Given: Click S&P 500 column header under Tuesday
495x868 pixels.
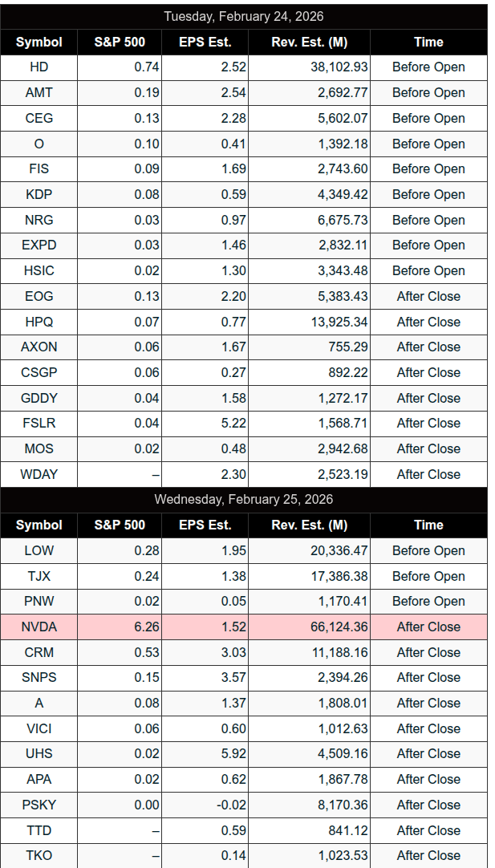Looking at the screenshot, I should point(120,42).
